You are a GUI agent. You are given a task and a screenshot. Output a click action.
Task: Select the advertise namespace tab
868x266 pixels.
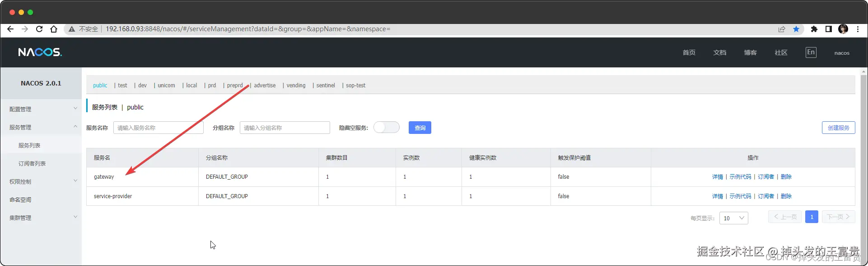pyautogui.click(x=265, y=85)
